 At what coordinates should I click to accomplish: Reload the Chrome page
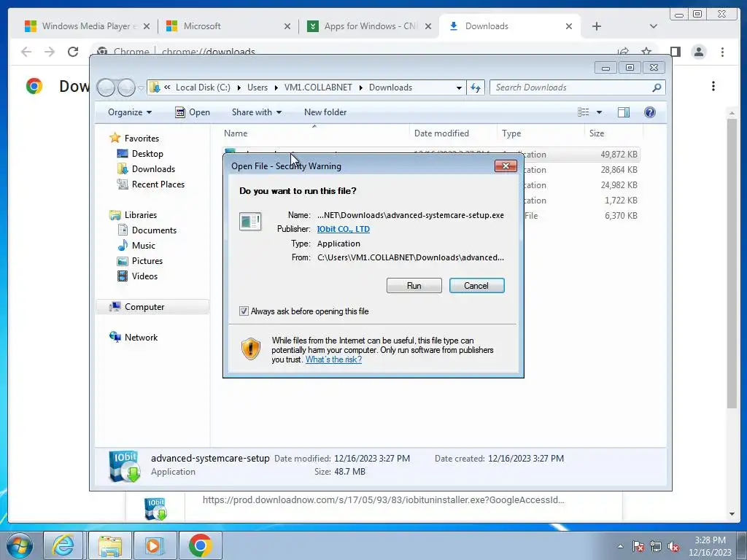[x=73, y=52]
